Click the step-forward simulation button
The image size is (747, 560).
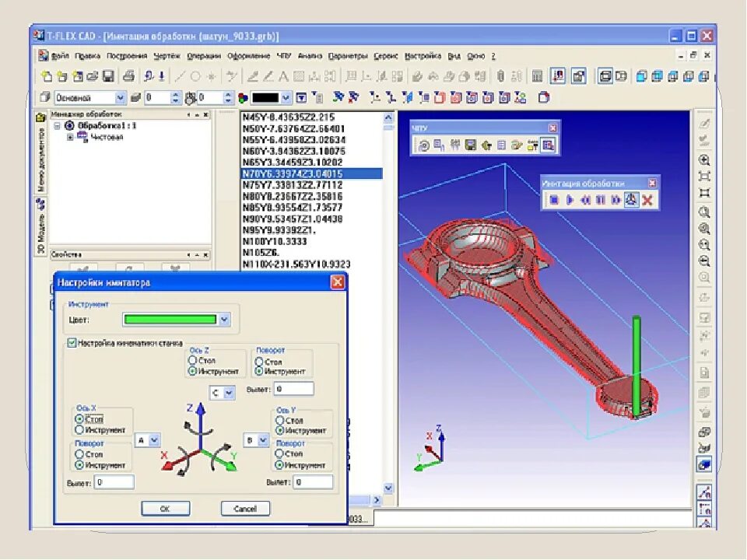pos(615,200)
